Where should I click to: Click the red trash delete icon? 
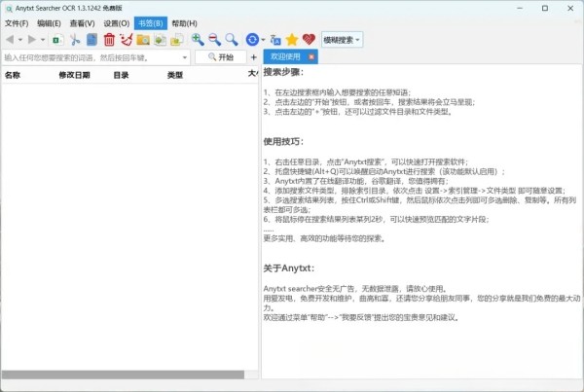coord(109,40)
